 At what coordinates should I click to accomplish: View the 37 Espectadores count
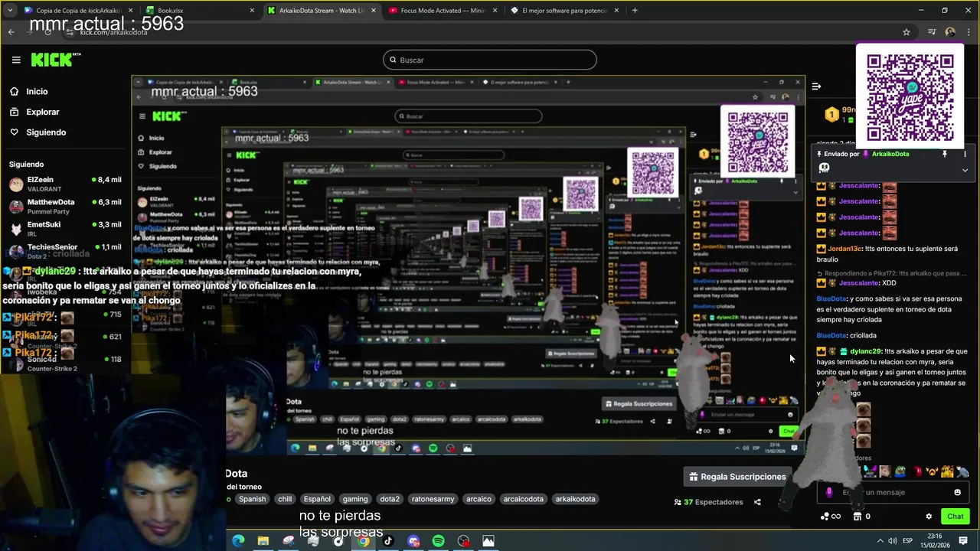click(x=708, y=502)
